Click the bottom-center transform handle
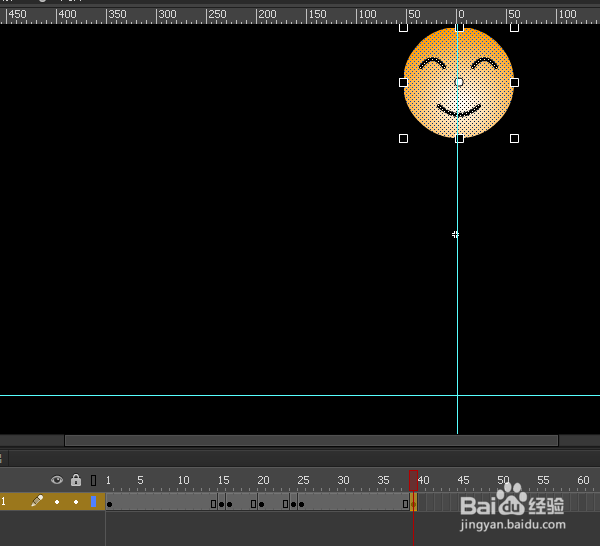Screen dimensions: 600x546 tap(459, 139)
